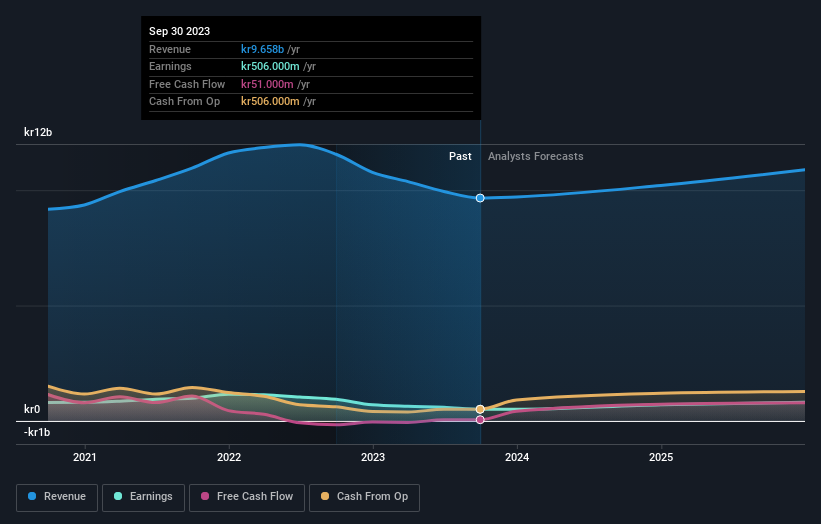Toggle the Earnings legend button
821x524 pixels.
[143, 497]
